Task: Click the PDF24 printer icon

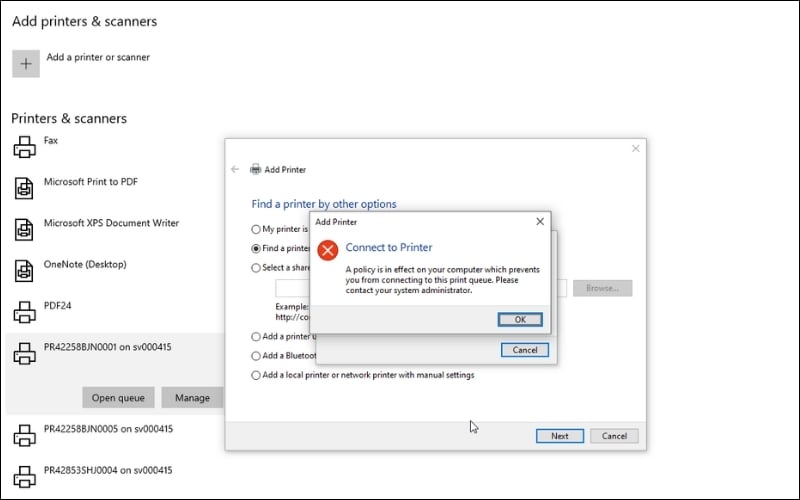Action: 24,311
